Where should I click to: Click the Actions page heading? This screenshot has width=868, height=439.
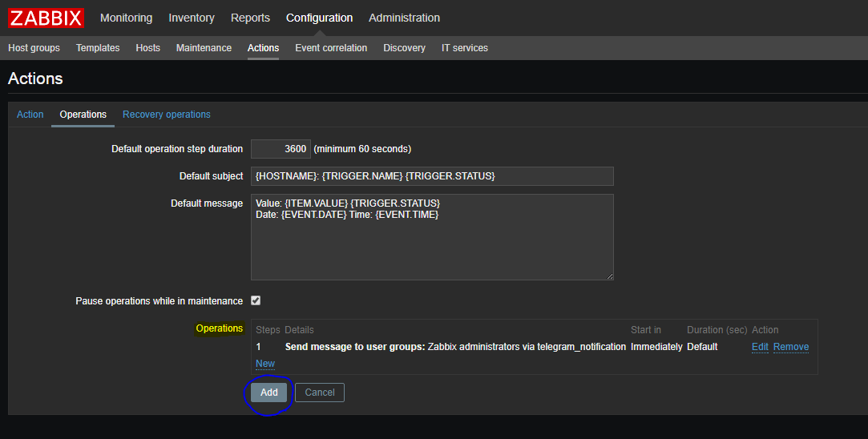pos(35,79)
